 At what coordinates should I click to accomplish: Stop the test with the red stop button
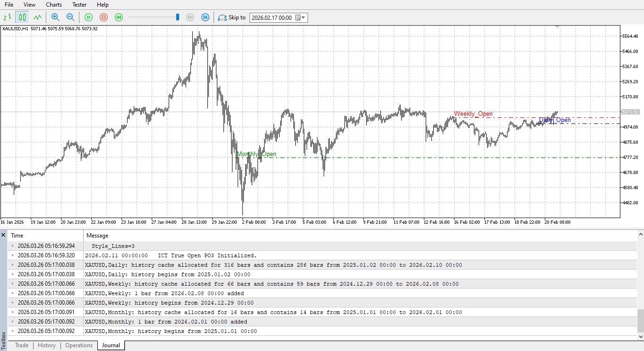[103, 18]
